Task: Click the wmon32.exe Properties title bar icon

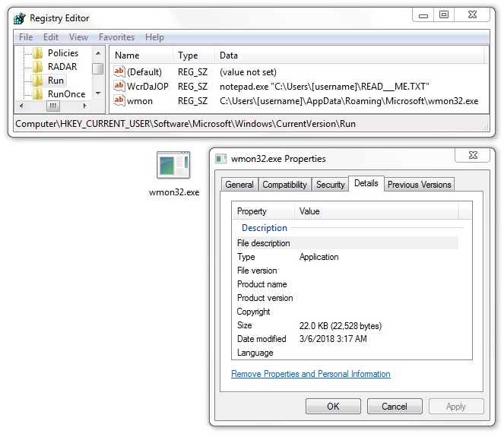Action: [220, 159]
